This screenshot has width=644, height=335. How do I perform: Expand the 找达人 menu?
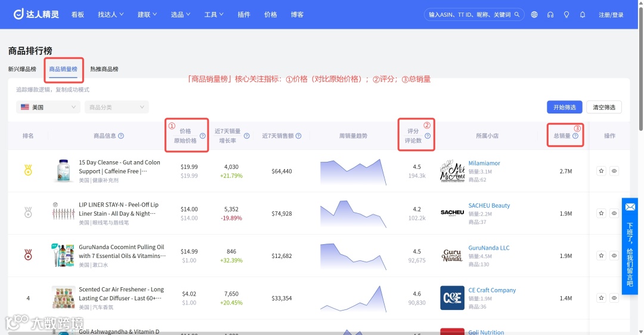(110, 14)
